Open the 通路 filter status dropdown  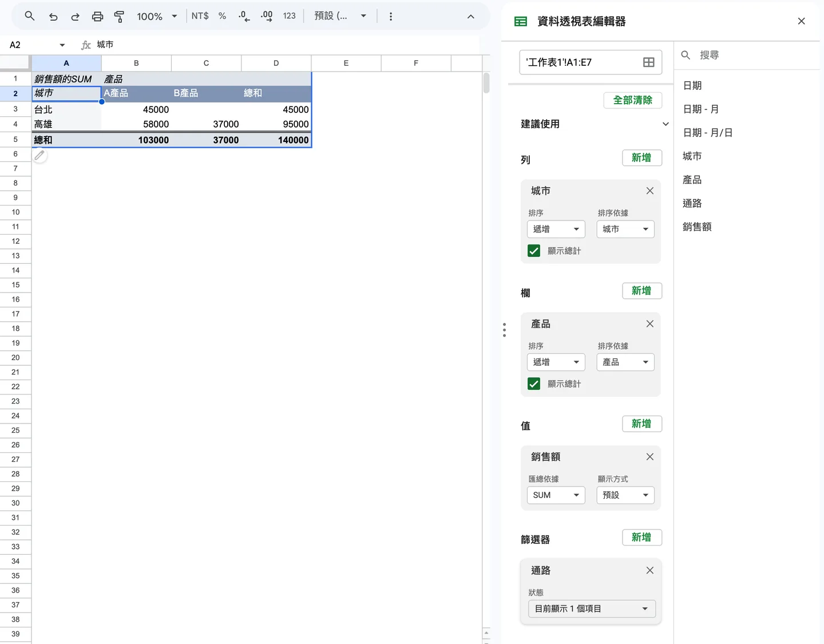tap(592, 609)
